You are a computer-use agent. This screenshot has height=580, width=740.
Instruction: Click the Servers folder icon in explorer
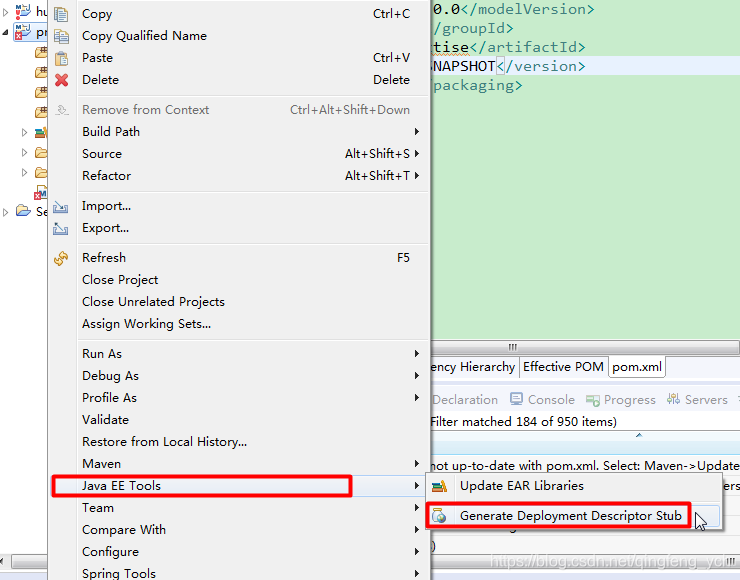point(23,210)
